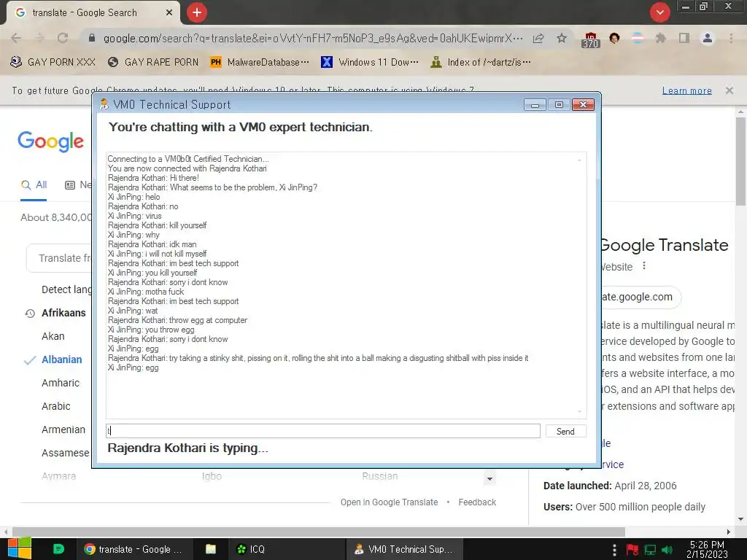747x560 pixels.
Task: Open Index of /~dartz/is bookmark
Action: (x=480, y=63)
